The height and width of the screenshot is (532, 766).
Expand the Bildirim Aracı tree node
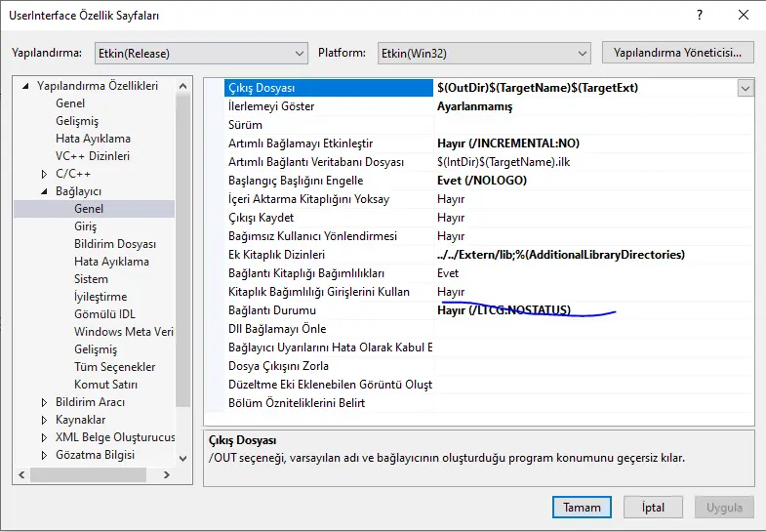(44, 402)
